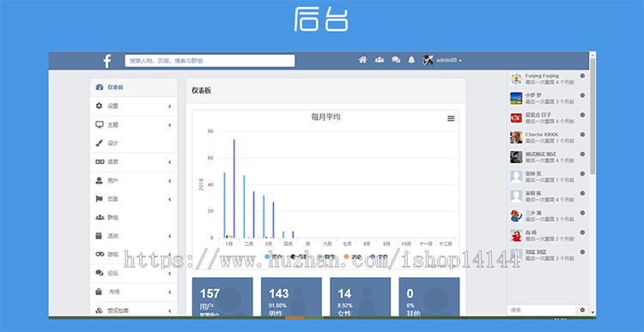Click the admin88 avatar picture
The width and height of the screenshot is (644, 332).
pos(428,60)
